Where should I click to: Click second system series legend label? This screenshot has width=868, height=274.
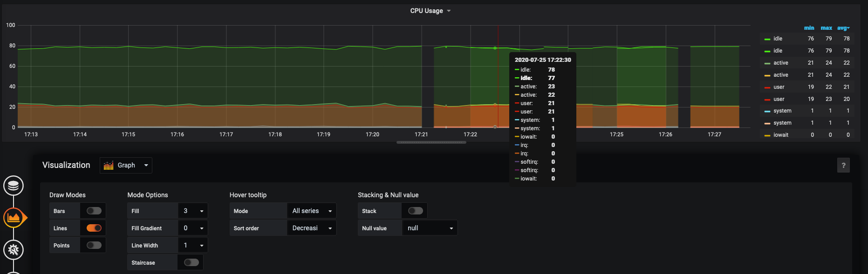pos(782,123)
